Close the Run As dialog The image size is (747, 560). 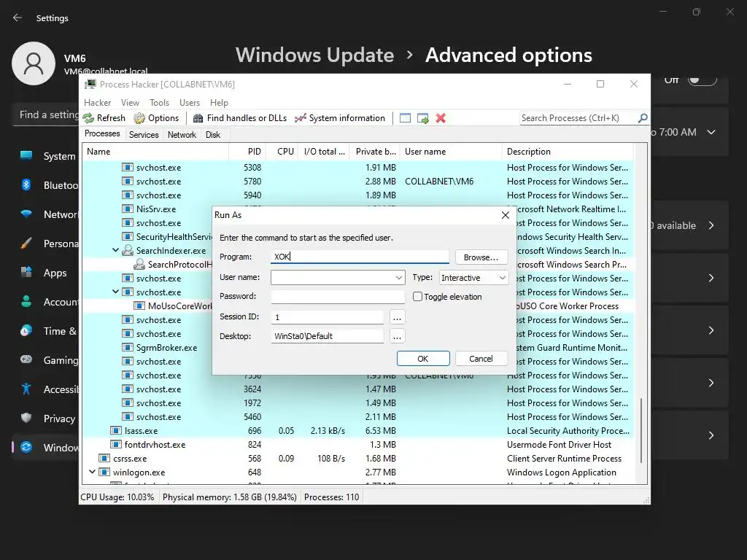(x=506, y=215)
